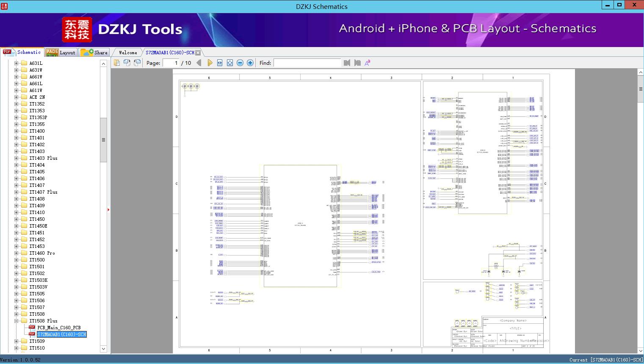Go to the next page arrow
This screenshot has width=644, height=364.
(210, 63)
